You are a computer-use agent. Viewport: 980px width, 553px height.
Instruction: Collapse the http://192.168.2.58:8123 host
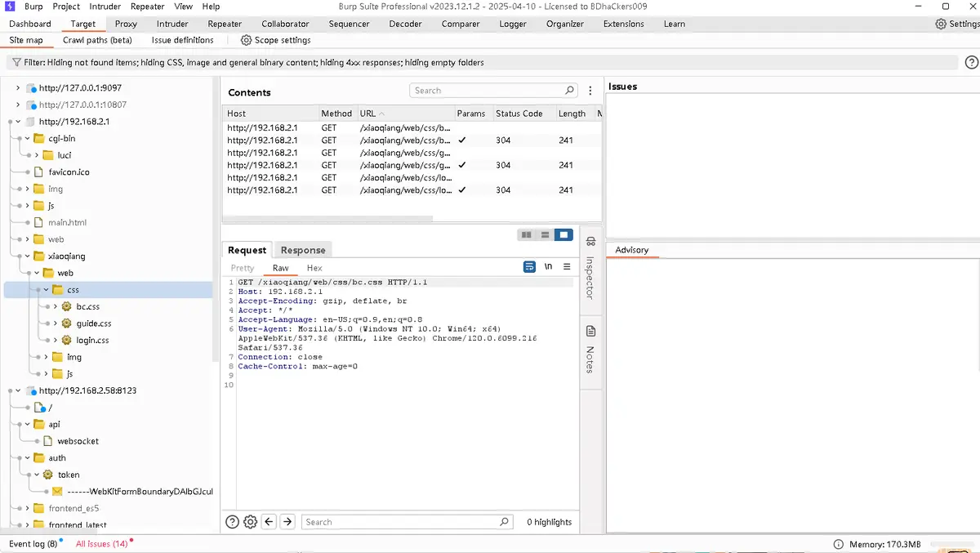[x=18, y=390]
